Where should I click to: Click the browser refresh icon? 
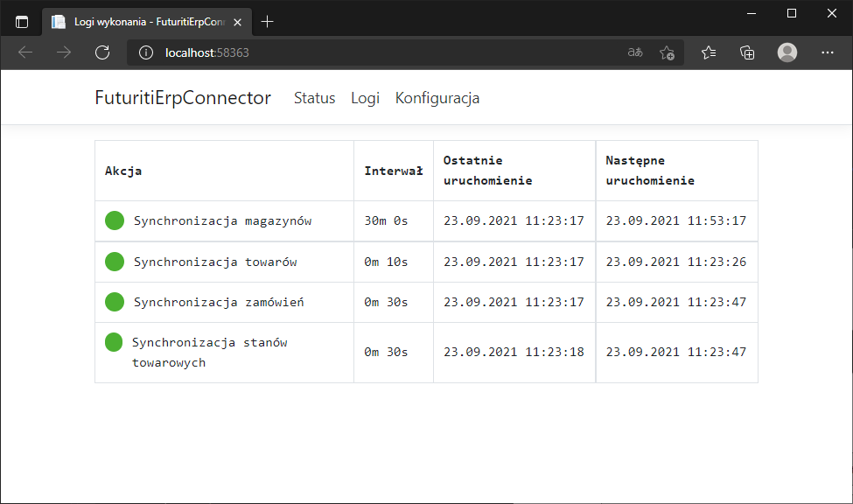pyautogui.click(x=102, y=52)
